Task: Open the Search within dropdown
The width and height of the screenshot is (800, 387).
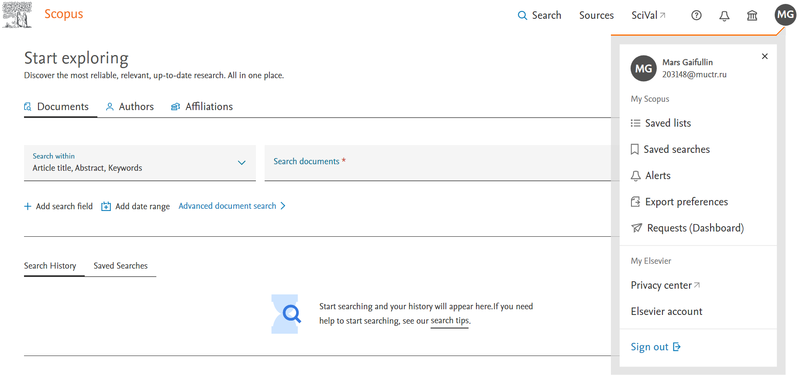Action: (x=140, y=163)
